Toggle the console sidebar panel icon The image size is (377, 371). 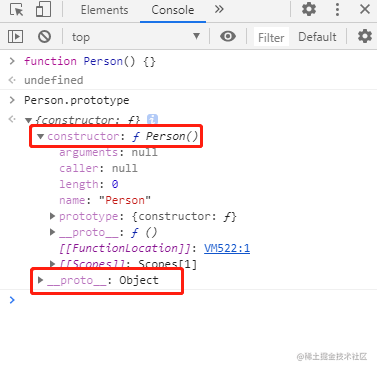pos(15,36)
